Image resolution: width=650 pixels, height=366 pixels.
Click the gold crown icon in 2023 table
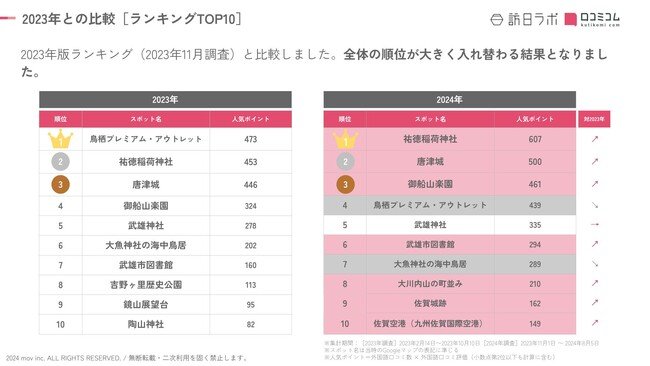[61, 139]
